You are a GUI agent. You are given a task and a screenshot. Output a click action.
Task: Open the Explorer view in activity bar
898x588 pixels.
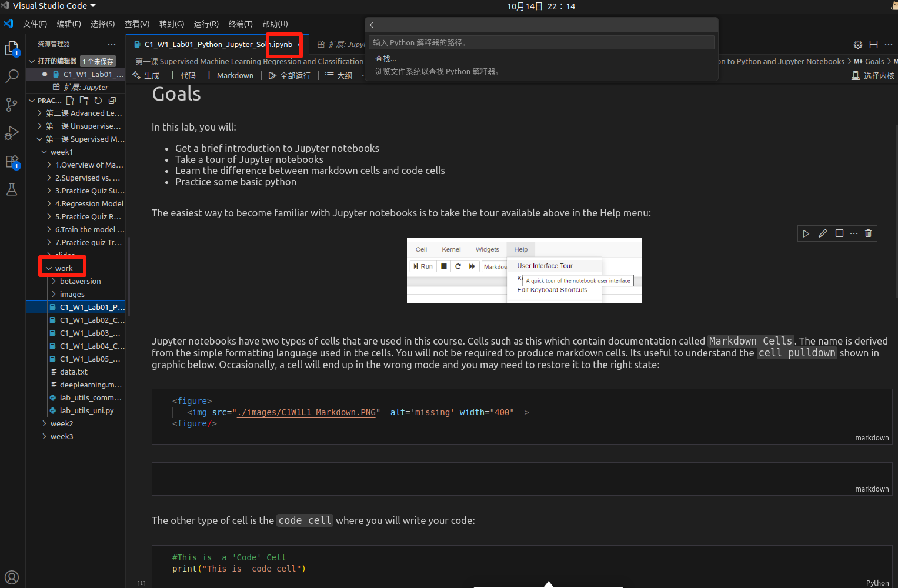12,48
